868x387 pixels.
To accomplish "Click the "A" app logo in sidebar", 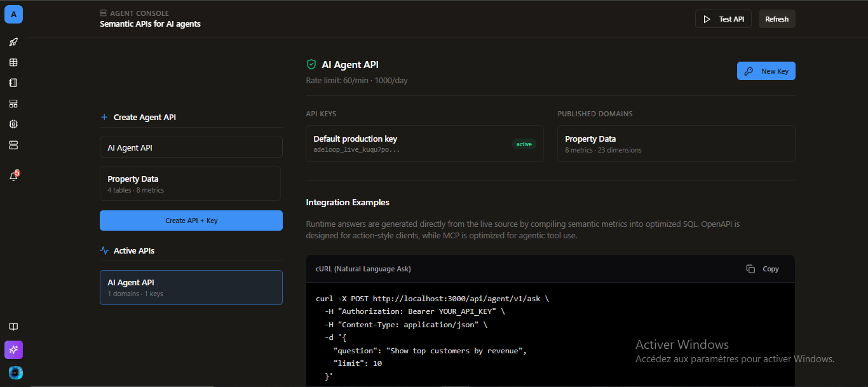I will pyautogui.click(x=13, y=15).
